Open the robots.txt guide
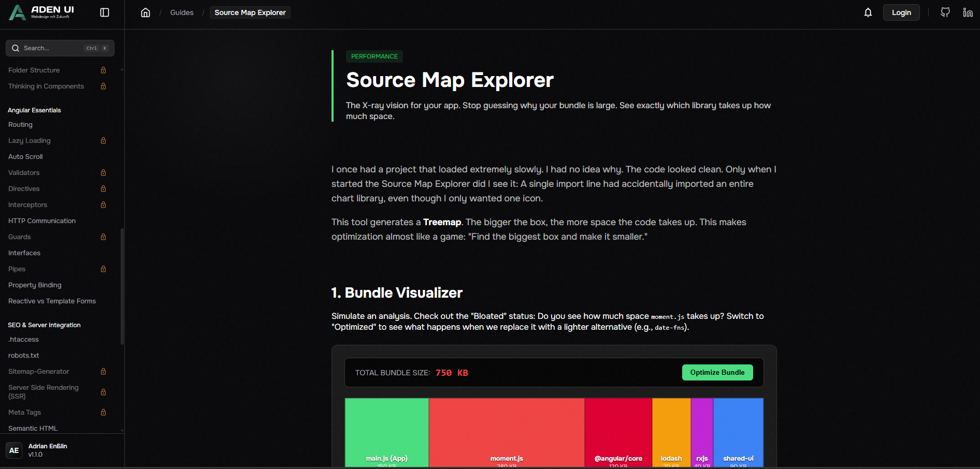 23,355
